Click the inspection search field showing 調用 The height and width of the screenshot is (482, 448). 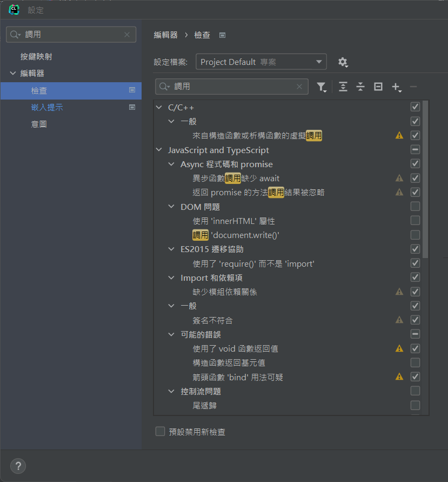click(x=232, y=87)
